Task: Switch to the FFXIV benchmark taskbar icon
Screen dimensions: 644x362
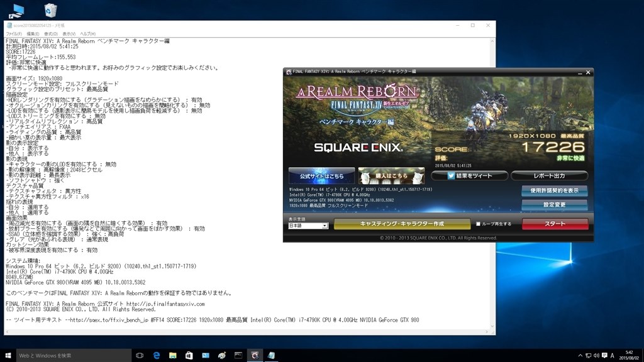Action: click(x=255, y=356)
